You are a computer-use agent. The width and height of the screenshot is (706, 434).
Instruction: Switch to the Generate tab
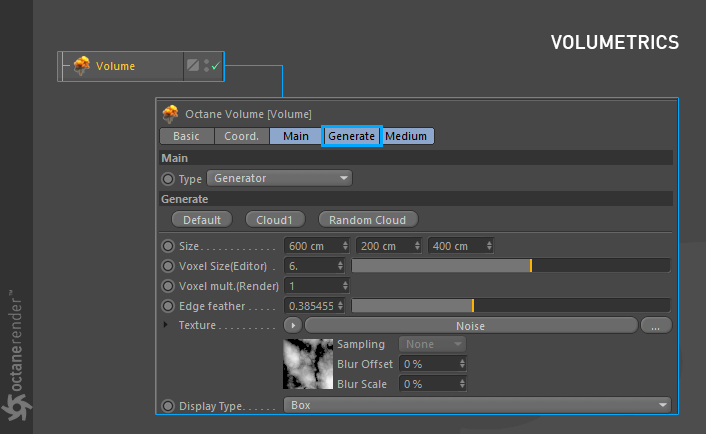(x=352, y=136)
